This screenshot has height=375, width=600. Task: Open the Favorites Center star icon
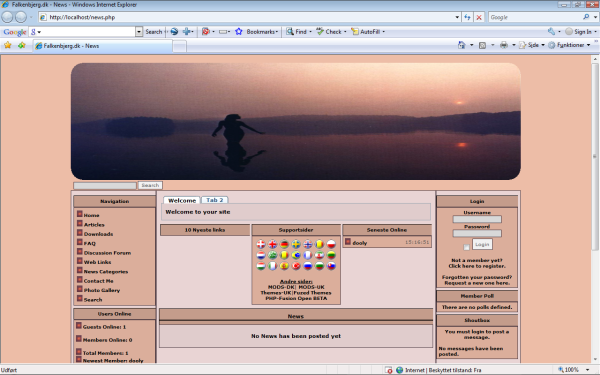pyautogui.click(x=8, y=45)
